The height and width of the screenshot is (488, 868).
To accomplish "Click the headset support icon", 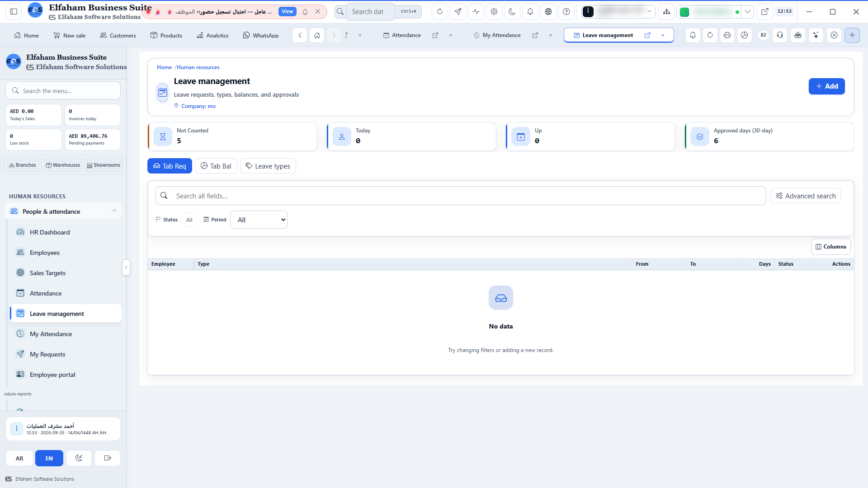I will [780, 35].
